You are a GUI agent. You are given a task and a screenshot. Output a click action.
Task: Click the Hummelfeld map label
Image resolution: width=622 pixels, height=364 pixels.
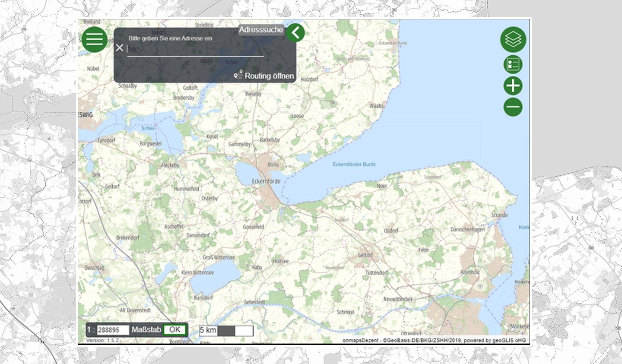[x=187, y=189]
